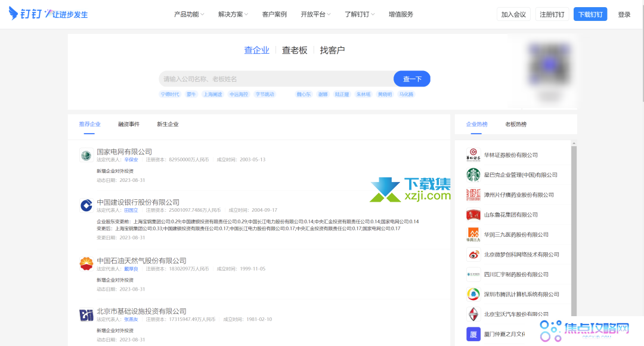Open 北京市基础设施投资 company logo

[x=86, y=315]
